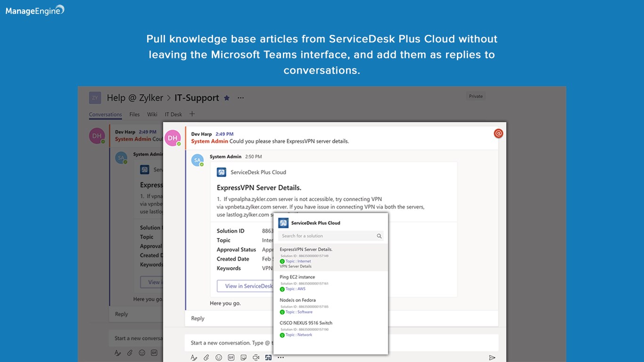Open the emoji picker in foreground compose bar
The height and width of the screenshot is (362, 644).
219,358
